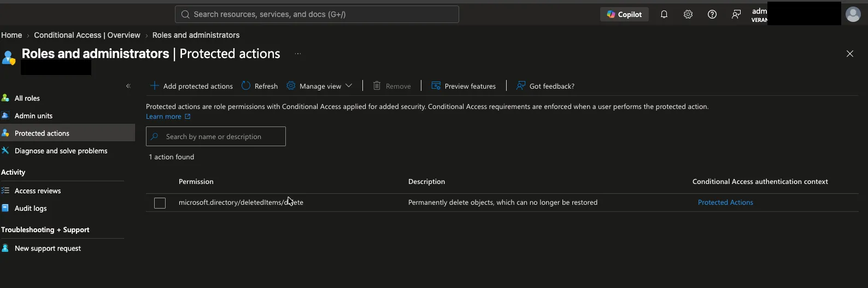Click the Copilot button
The height and width of the screenshot is (288, 868).
click(x=624, y=14)
